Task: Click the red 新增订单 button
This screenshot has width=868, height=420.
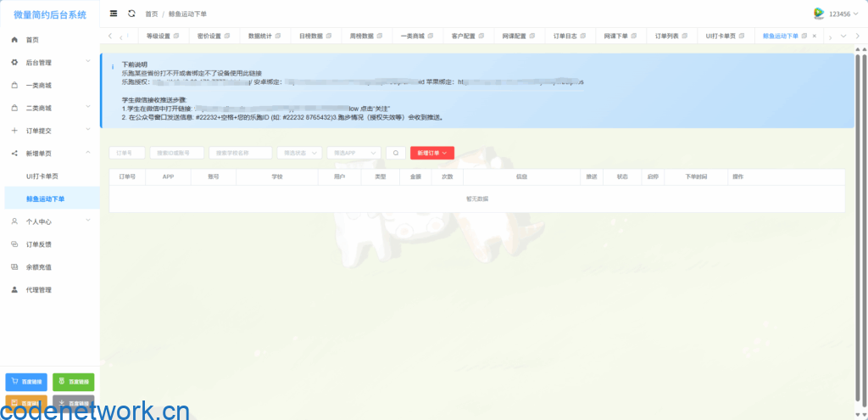Action: tap(432, 153)
